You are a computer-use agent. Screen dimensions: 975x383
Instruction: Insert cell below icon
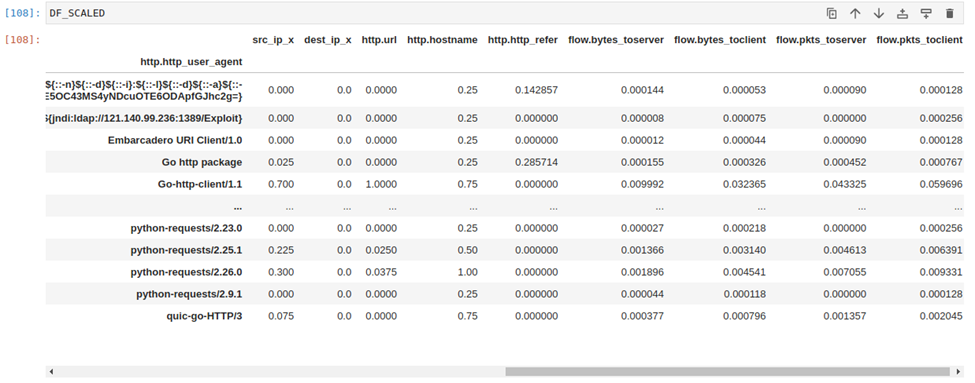[x=926, y=13]
